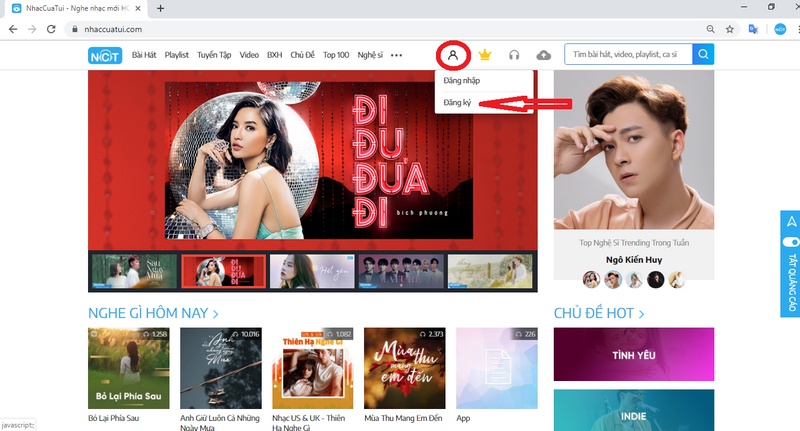800x431 pixels.
Task: Open the Anh Giữ Luôn Cả Những Ngày Mưa cover
Action: tap(221, 368)
